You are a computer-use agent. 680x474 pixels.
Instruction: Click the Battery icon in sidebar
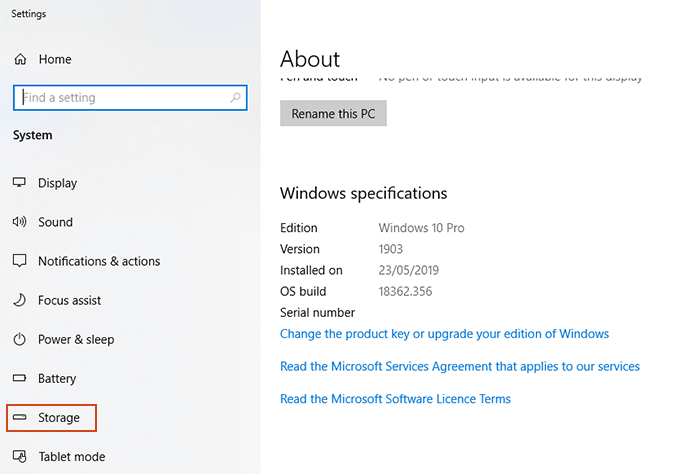pyautogui.click(x=19, y=379)
